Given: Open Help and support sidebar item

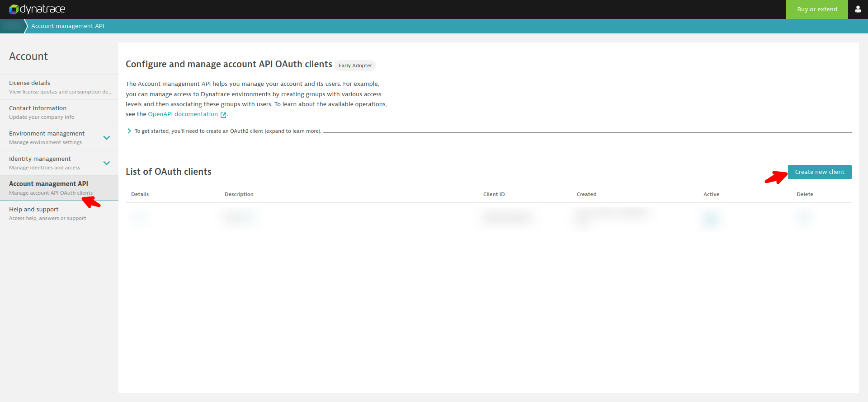Looking at the screenshot, I should pos(59,214).
